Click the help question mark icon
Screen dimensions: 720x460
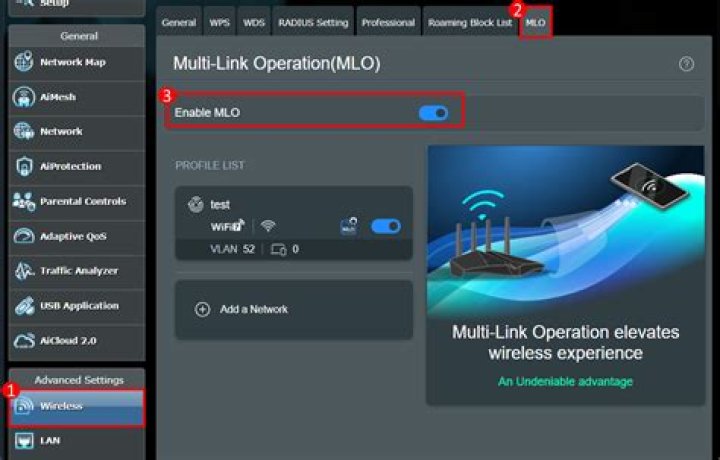[686, 64]
